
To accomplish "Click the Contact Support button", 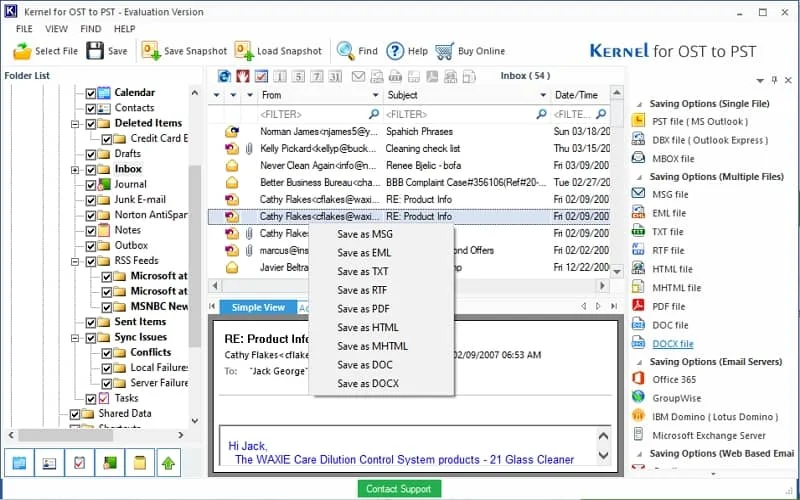I will point(398,489).
